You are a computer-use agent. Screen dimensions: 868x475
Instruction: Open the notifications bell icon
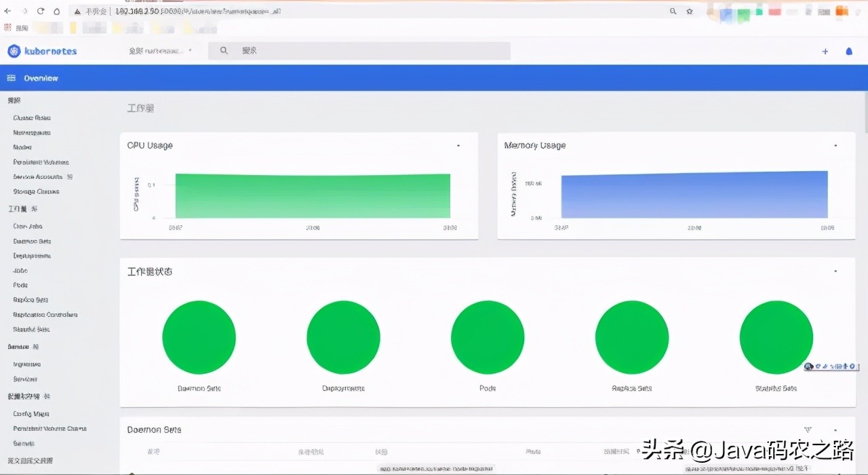[x=848, y=52]
